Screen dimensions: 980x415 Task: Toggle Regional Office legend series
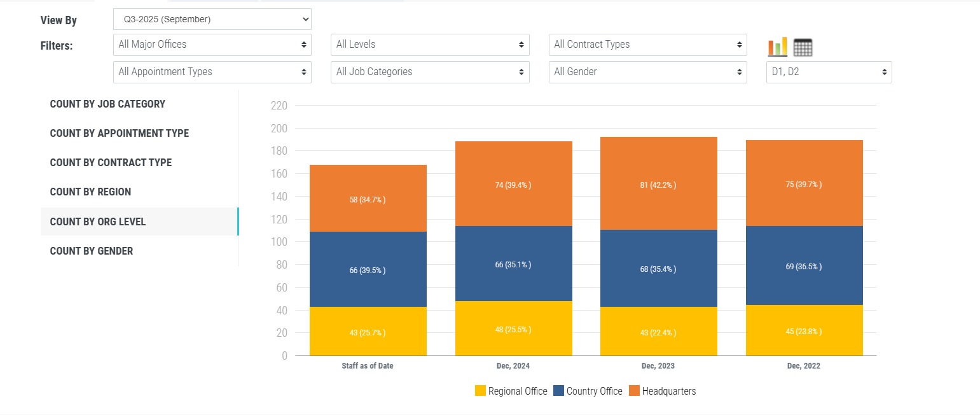[x=517, y=391]
